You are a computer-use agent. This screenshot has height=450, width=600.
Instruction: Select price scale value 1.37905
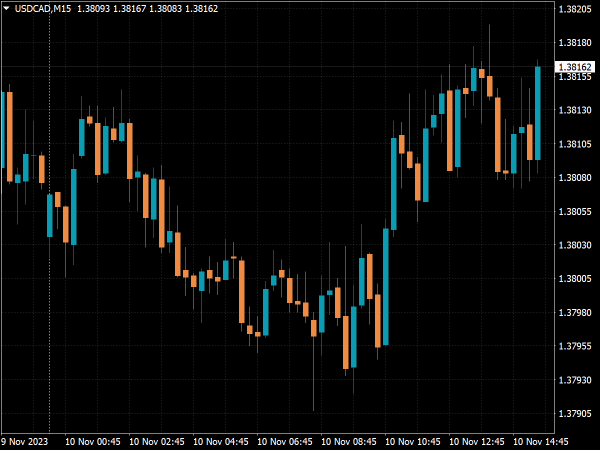[x=575, y=413]
